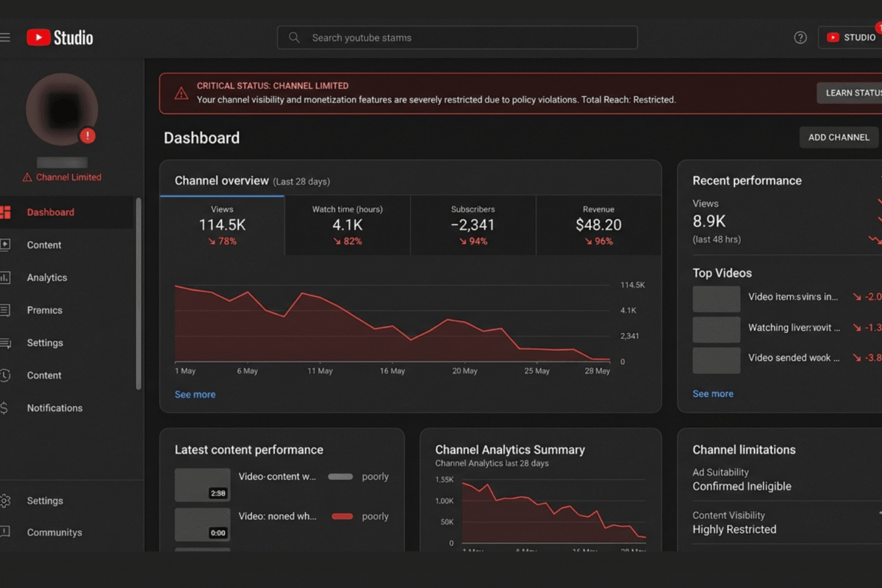Open Notifications in the sidebar
The image size is (882, 588).
click(x=54, y=408)
